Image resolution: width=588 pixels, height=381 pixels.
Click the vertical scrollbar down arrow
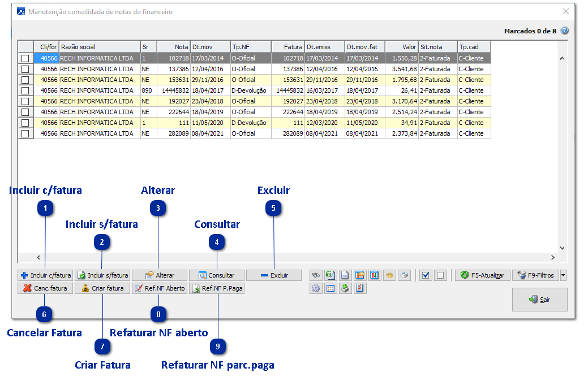[562, 248]
